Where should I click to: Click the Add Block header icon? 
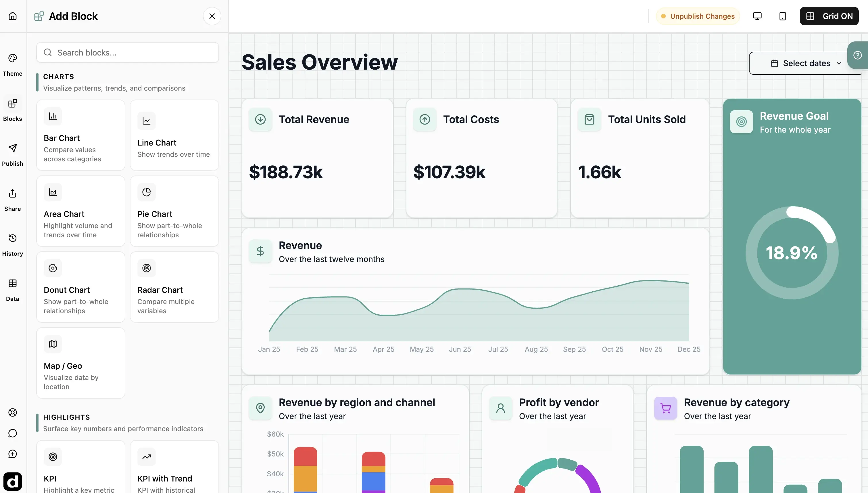[39, 16]
